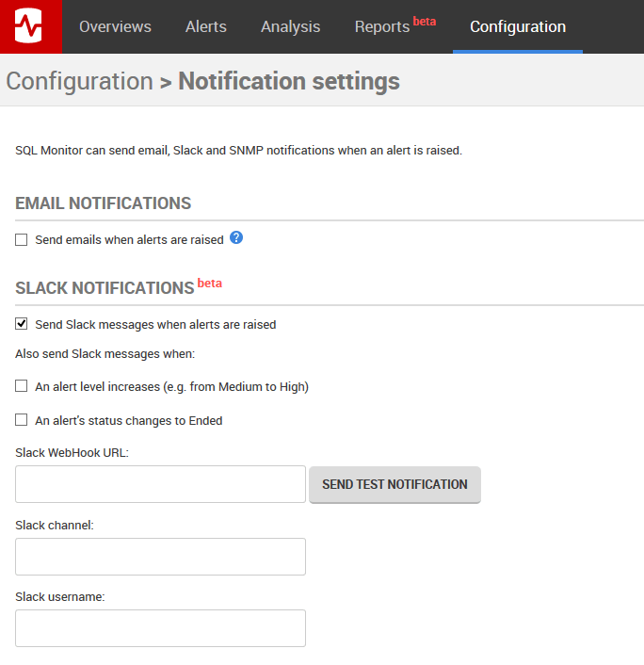Click the Configuration breadcrumb link in page title
The width and height of the screenshot is (644, 665).
[x=79, y=81]
